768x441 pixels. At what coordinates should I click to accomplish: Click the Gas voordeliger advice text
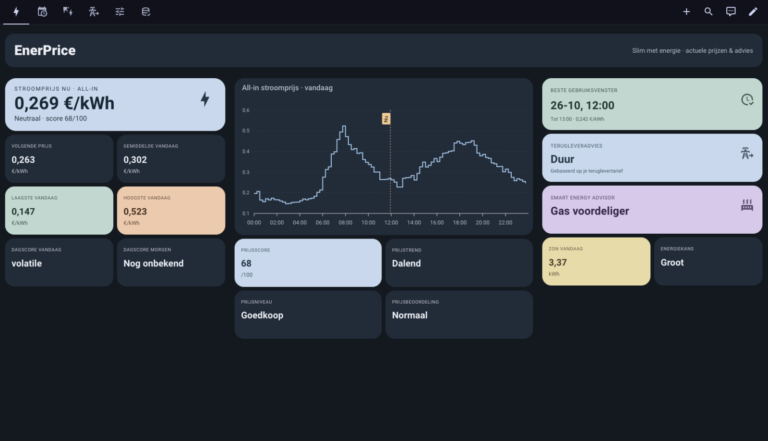[590, 211]
